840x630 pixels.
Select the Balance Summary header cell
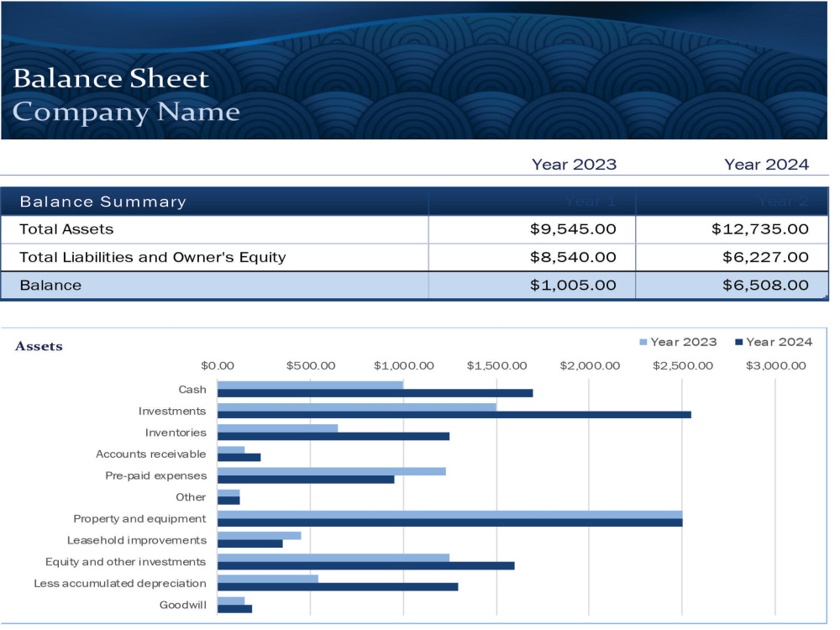point(214,202)
